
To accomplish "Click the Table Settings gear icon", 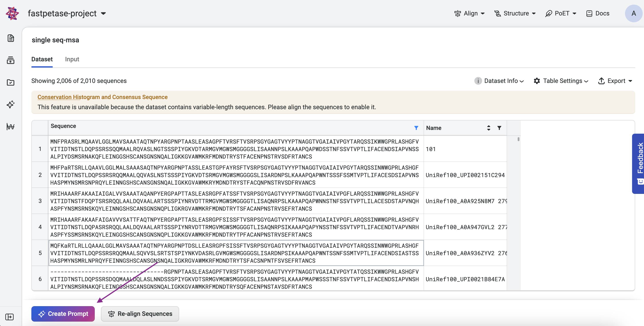I will 537,81.
